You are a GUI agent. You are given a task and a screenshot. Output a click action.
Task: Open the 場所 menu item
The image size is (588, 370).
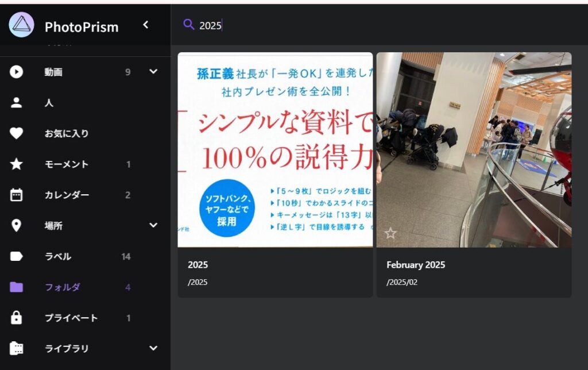[85, 226]
